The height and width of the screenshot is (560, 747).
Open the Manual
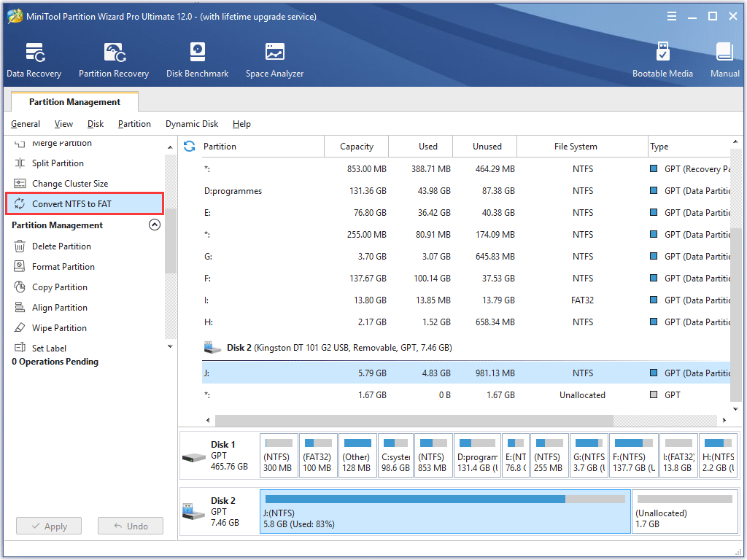724,60
